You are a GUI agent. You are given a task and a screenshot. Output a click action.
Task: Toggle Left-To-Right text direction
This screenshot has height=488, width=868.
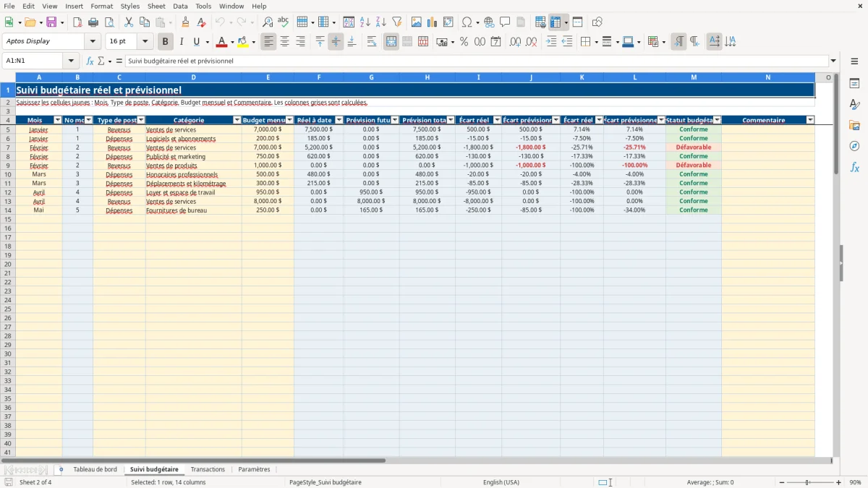[678, 42]
